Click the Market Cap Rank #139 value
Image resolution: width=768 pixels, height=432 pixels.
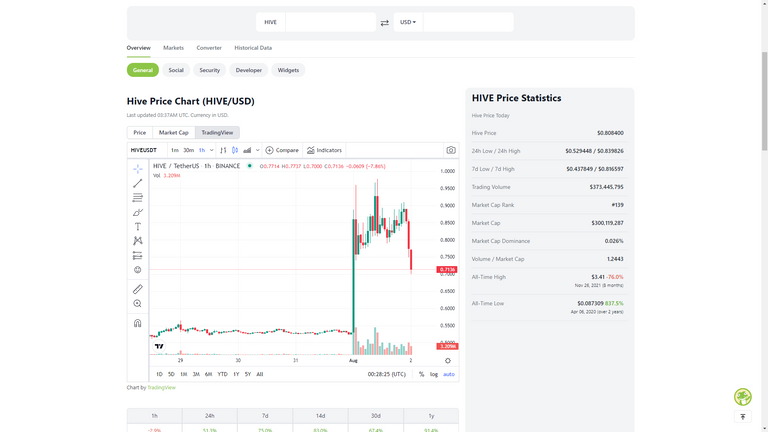pyautogui.click(x=618, y=205)
